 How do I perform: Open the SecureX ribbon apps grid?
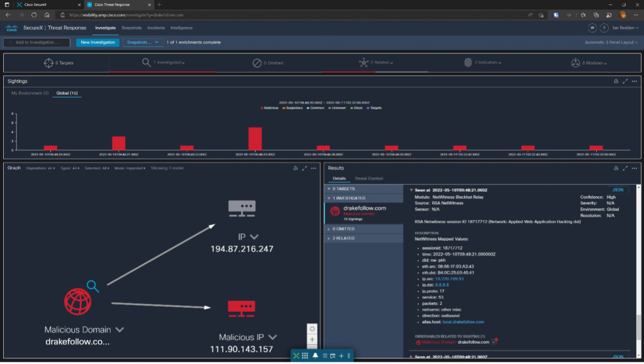pyautogui.click(x=305, y=356)
